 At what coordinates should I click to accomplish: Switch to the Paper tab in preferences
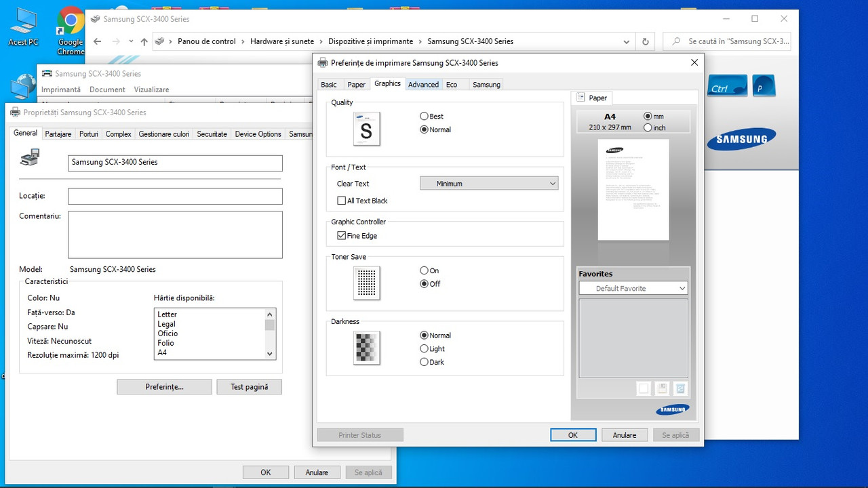[x=357, y=85]
